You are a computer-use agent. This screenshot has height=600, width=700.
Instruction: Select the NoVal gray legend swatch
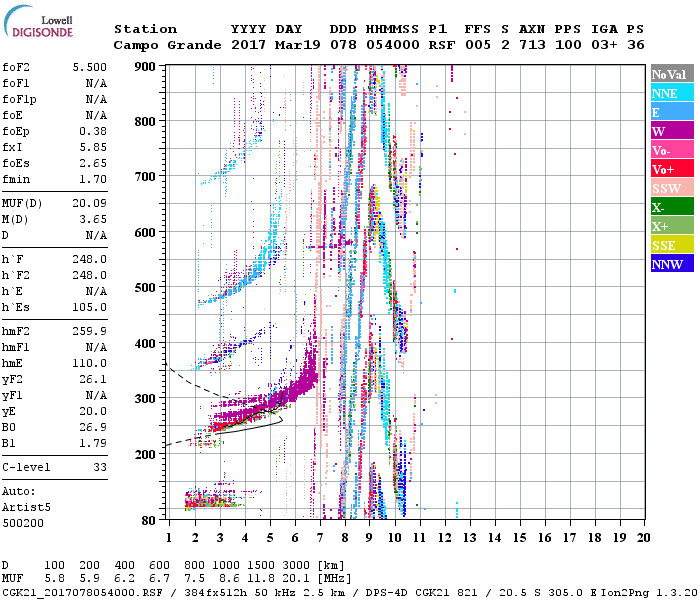point(671,74)
